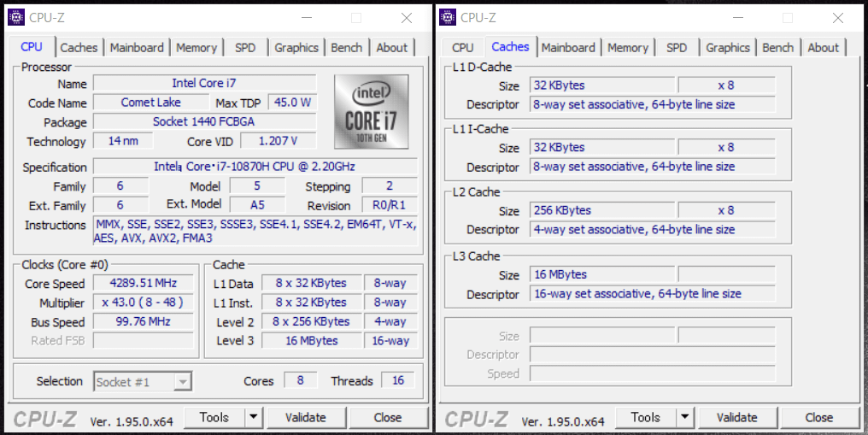Viewport: 868px width, 435px height.
Task: Close the left CPU-Z window via X
Action: 407,18
